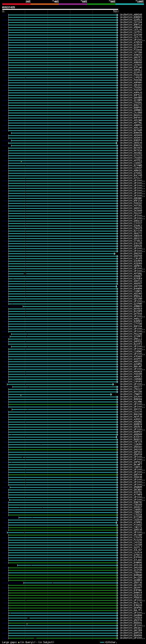Select the UniRef100_P97351 hit label
The image size is (146, 644).
pos(131,206)
